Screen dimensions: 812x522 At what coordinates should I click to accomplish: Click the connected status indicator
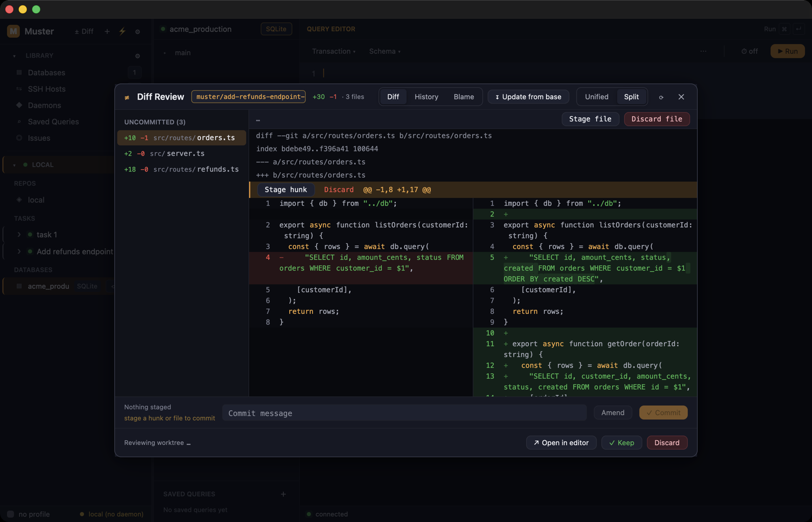pos(327,514)
